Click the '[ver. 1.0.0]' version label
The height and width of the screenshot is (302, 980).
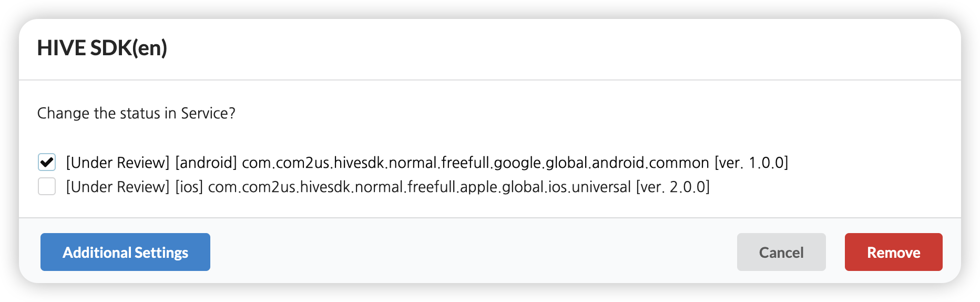click(751, 163)
